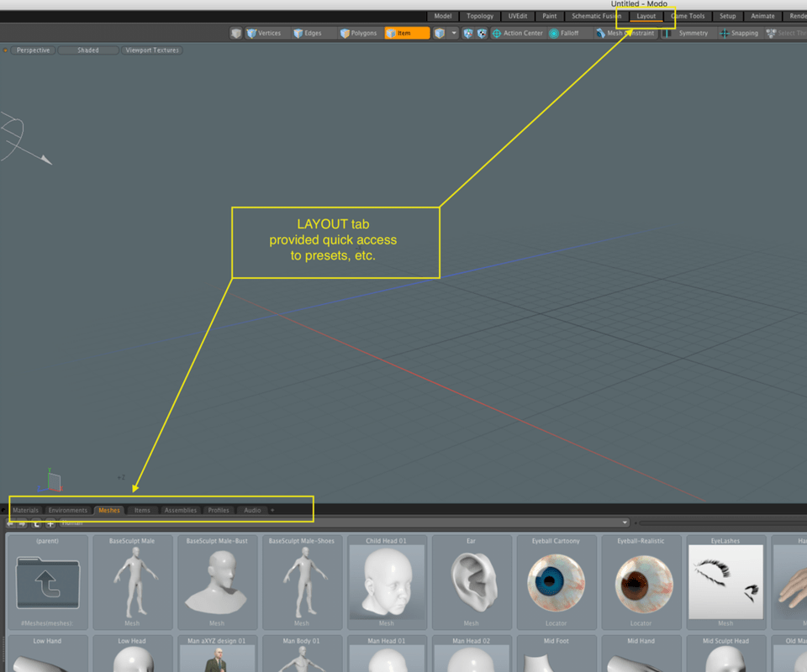Switch to the Topology layout tab
Viewport: 807px width, 672px height.
pos(480,16)
